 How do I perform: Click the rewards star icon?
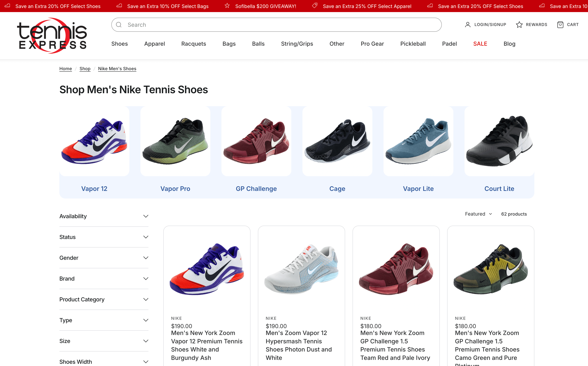(519, 25)
